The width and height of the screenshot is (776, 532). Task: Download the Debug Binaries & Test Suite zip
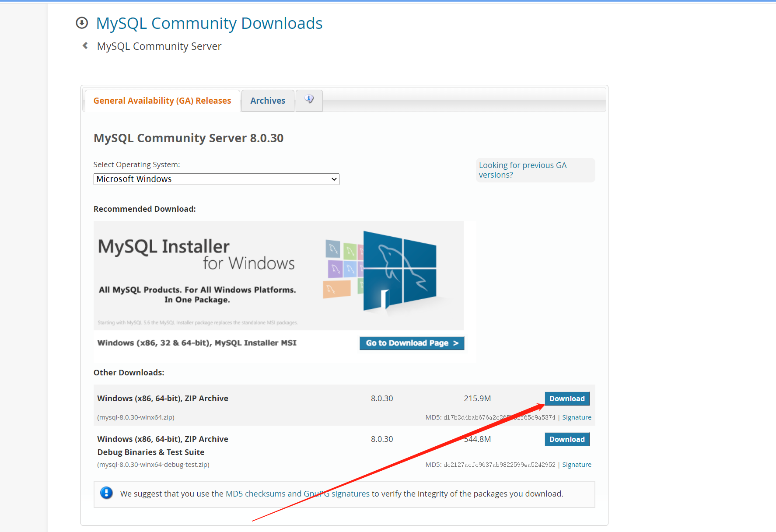567,439
